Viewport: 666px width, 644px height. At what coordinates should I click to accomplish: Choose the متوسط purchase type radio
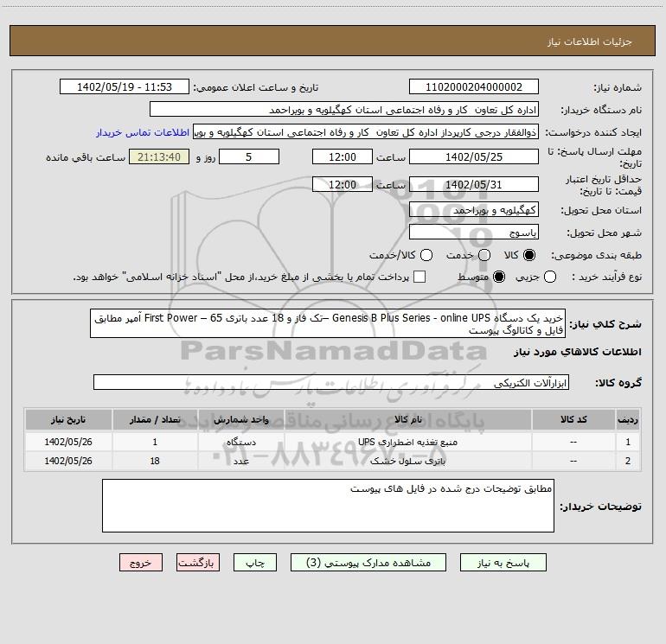pyautogui.click(x=499, y=277)
